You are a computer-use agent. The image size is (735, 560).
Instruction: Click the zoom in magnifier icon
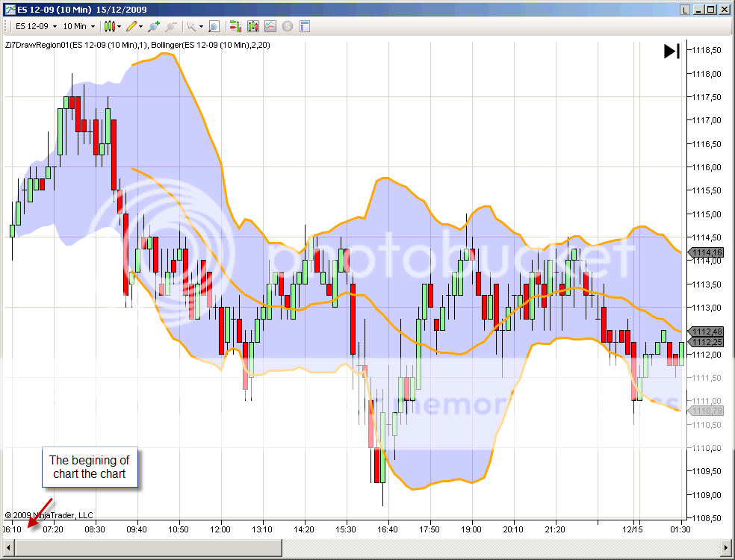153,26
